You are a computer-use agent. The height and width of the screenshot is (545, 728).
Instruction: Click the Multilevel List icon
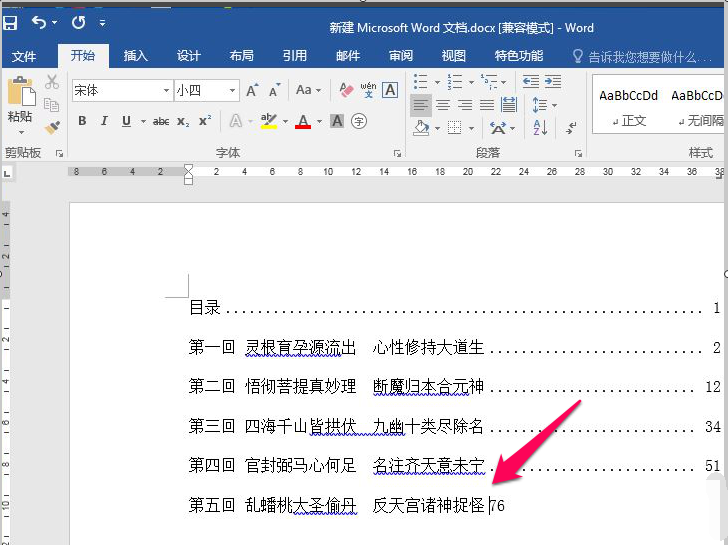tap(489, 82)
